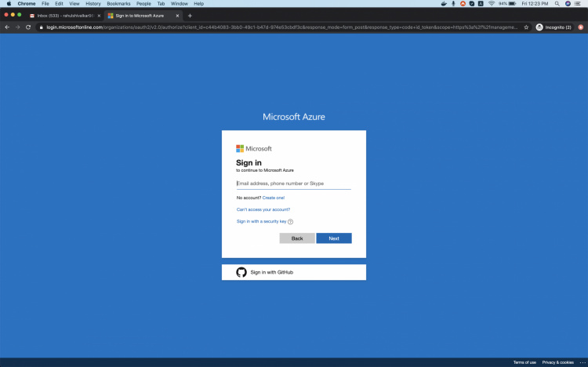Bookmark this page with the star icon
This screenshot has height=367, width=588.
point(526,27)
